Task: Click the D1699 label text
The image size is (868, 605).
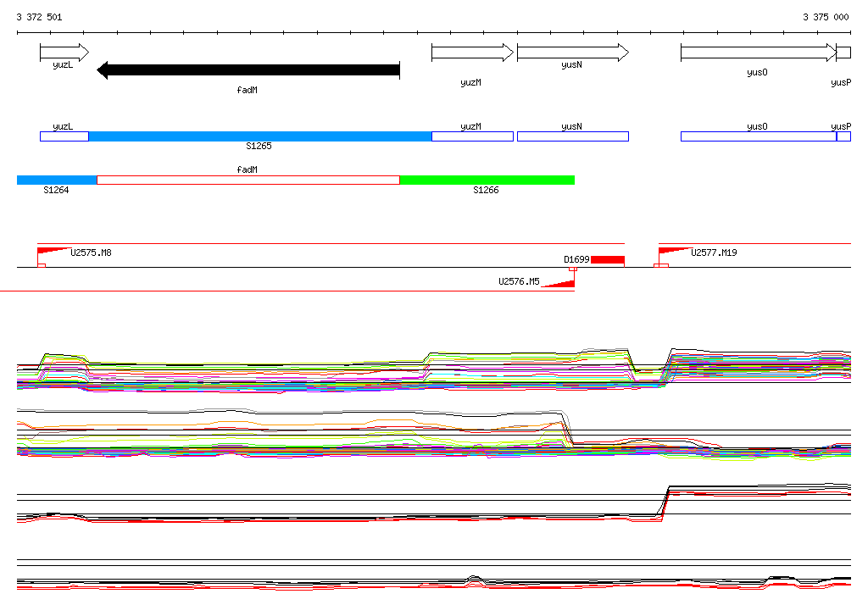Action: tap(576, 259)
